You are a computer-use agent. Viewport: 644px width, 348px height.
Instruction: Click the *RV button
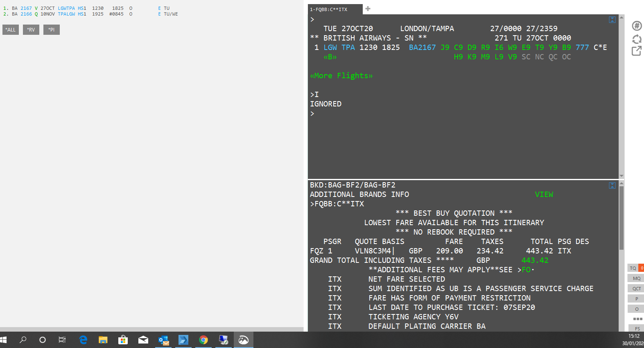click(31, 29)
